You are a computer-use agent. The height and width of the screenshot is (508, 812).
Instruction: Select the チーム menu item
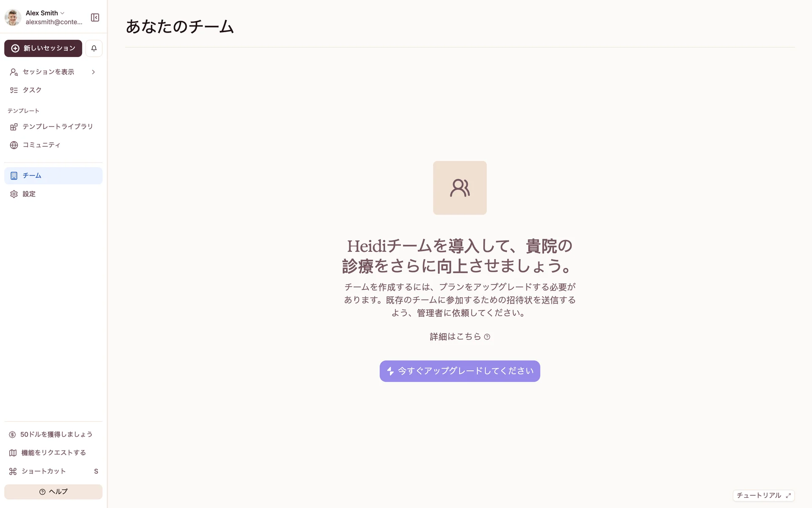[x=53, y=176]
